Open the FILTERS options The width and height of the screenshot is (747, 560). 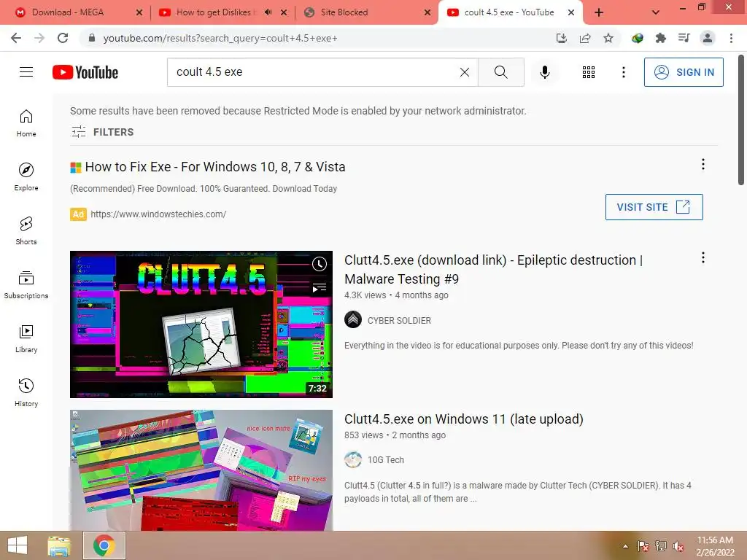click(x=102, y=132)
